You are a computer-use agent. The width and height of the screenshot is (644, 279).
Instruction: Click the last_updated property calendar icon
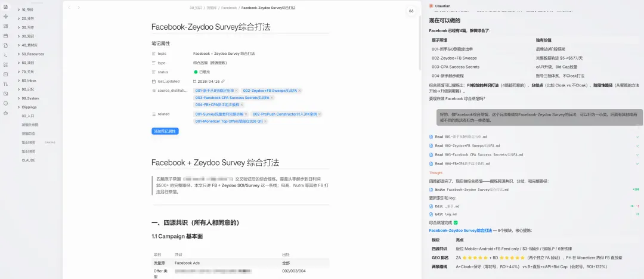tap(154, 81)
